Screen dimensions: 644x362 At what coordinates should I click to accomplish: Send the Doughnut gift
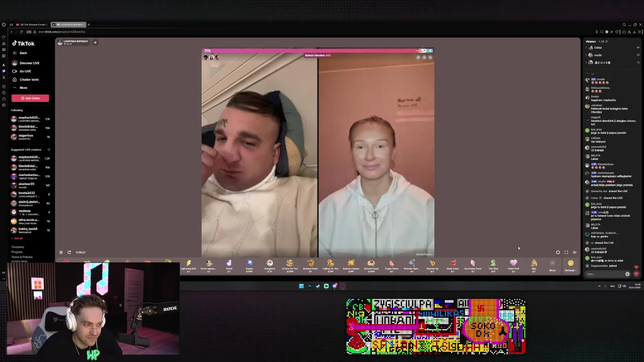pos(270,265)
